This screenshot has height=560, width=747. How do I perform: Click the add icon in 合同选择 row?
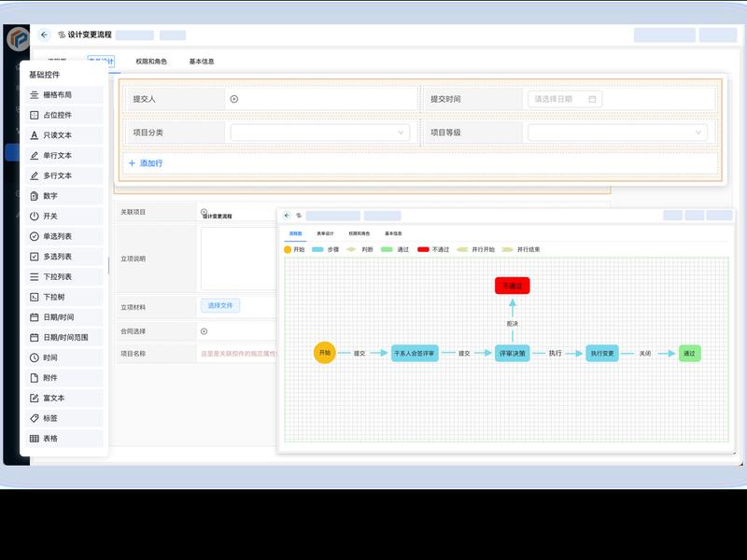point(204,331)
